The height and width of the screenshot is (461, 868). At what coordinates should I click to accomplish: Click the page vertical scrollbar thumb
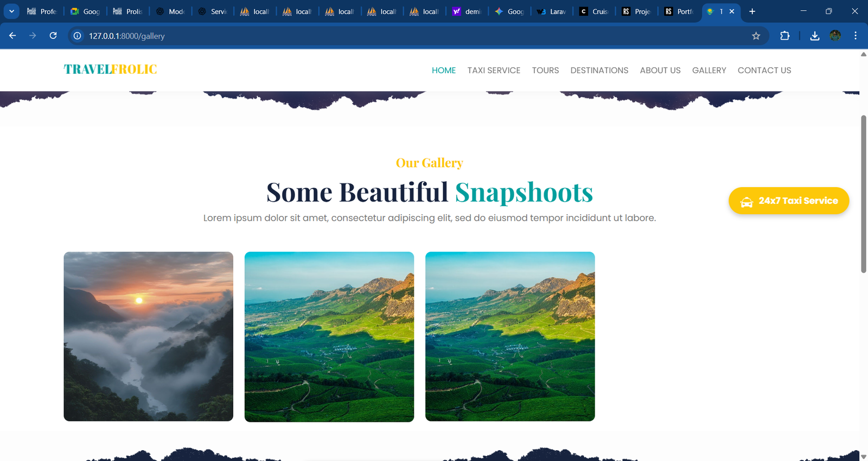point(864,194)
